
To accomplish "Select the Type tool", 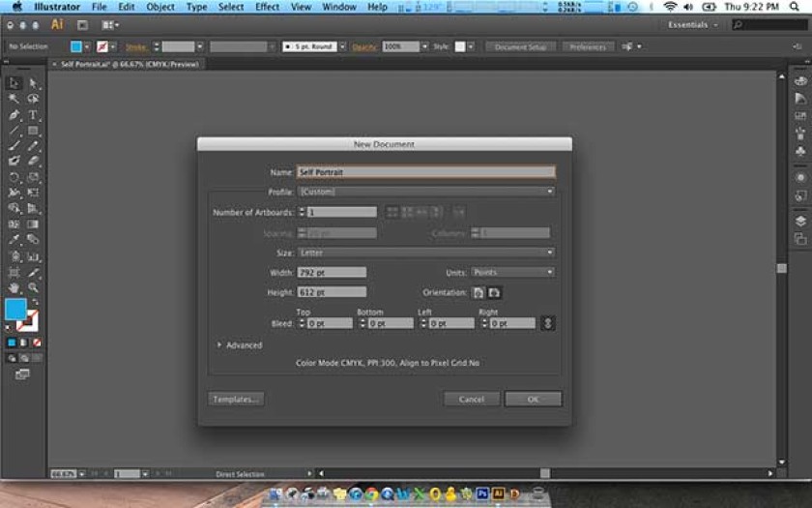I will coord(33,114).
